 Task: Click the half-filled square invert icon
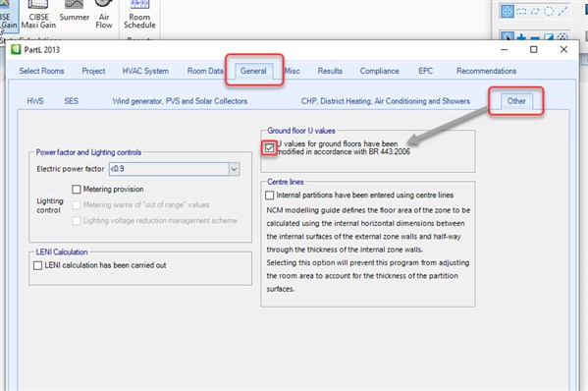tap(549, 37)
